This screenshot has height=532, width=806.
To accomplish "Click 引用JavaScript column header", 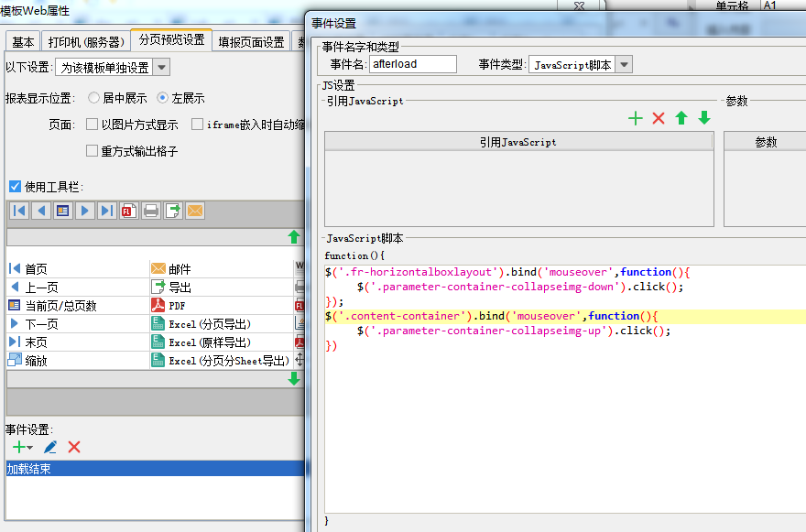I will (x=518, y=142).
